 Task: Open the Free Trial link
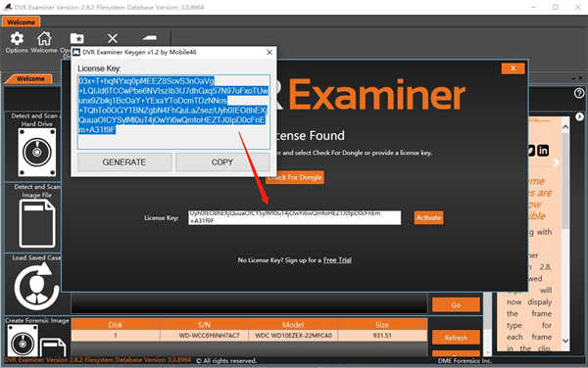[x=337, y=259]
